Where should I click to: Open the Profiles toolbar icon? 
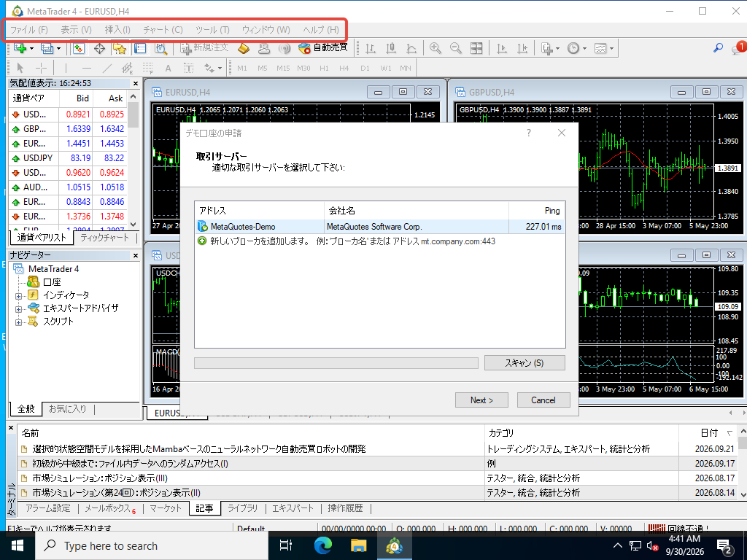(47, 48)
